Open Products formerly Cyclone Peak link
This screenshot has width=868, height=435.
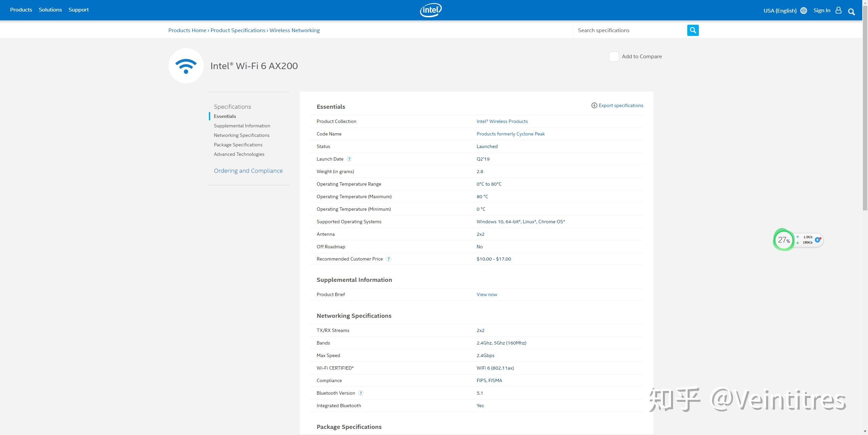point(511,134)
